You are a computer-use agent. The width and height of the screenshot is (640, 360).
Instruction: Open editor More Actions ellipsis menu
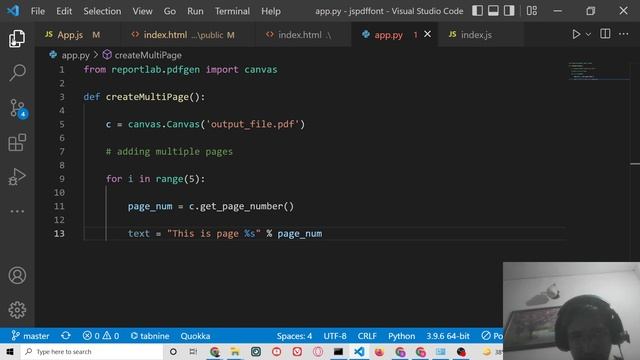click(x=624, y=34)
